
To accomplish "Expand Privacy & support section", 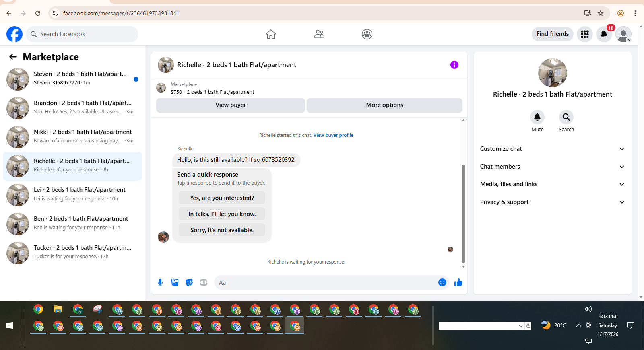I will [553, 202].
